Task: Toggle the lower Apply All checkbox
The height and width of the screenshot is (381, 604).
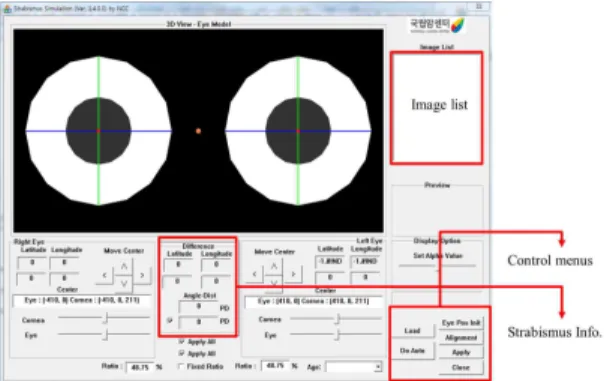Action: (x=181, y=353)
